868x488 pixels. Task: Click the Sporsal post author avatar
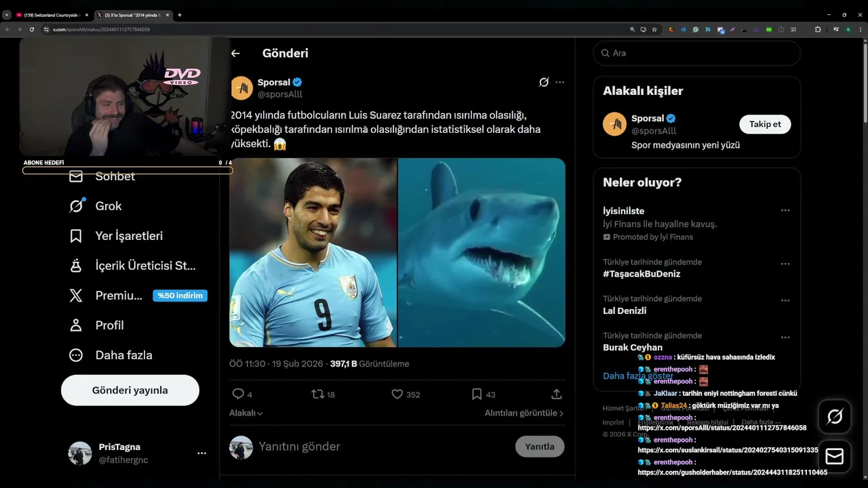click(x=242, y=88)
